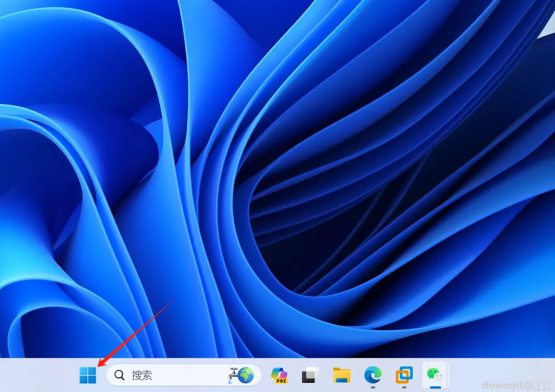Switch to the WeChat window
Image resolution: width=555 pixels, height=392 pixels.
click(435, 374)
